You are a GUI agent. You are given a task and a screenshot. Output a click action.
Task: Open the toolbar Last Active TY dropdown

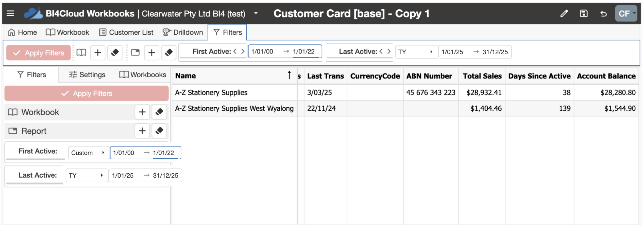point(416,52)
